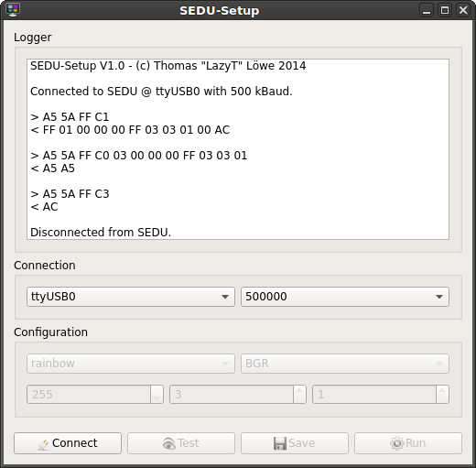This screenshot has height=468, width=476.
Task: Open the 500000 baud rate dropdown
Action: click(345, 297)
